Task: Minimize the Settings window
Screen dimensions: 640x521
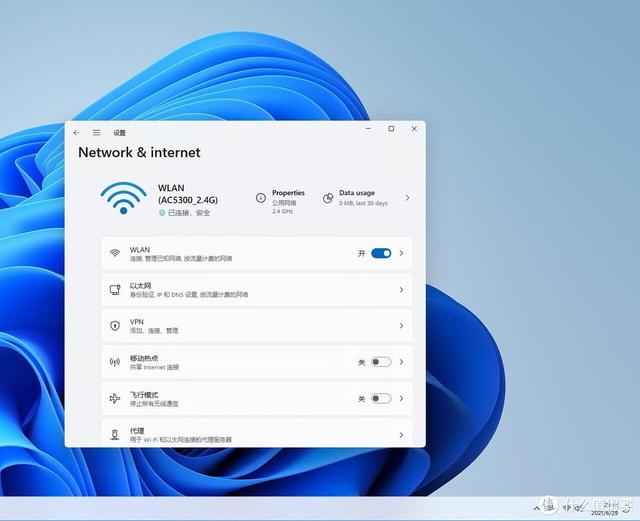Action: (369, 129)
